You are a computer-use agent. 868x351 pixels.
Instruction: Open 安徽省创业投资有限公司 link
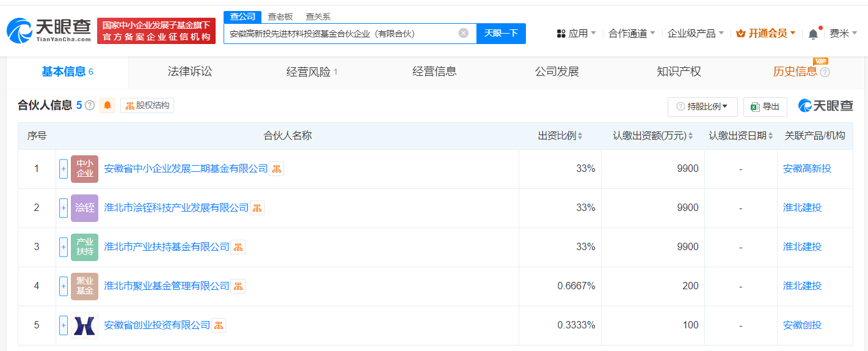(x=157, y=325)
